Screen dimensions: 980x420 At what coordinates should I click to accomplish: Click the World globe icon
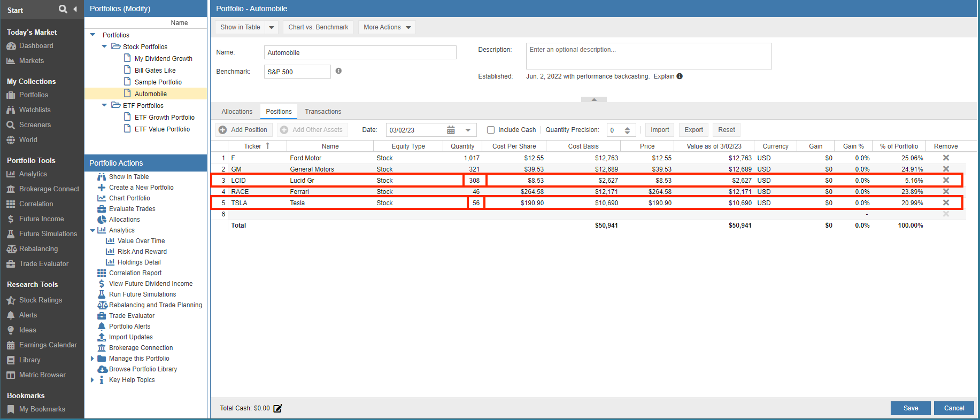11,140
